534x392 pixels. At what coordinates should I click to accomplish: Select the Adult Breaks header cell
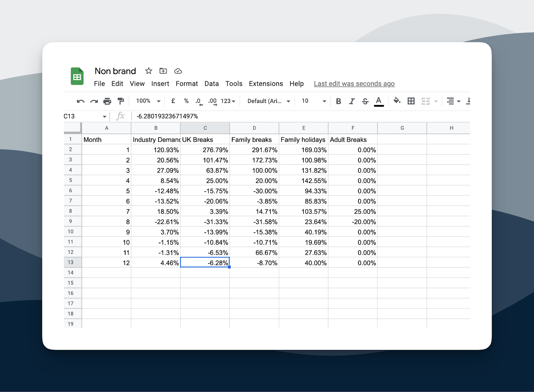coord(353,139)
